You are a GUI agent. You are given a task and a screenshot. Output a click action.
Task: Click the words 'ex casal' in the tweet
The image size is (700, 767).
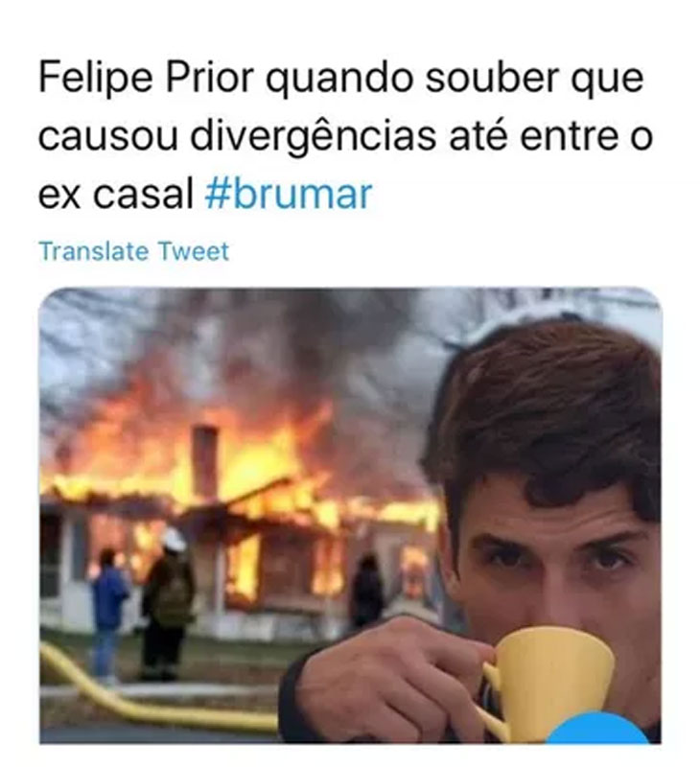click(x=116, y=195)
